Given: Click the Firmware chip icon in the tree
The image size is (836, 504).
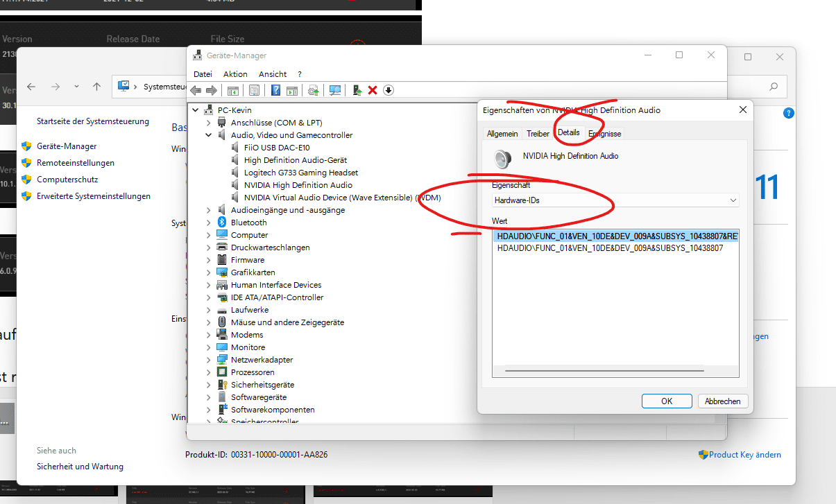Looking at the screenshot, I should click(x=222, y=260).
